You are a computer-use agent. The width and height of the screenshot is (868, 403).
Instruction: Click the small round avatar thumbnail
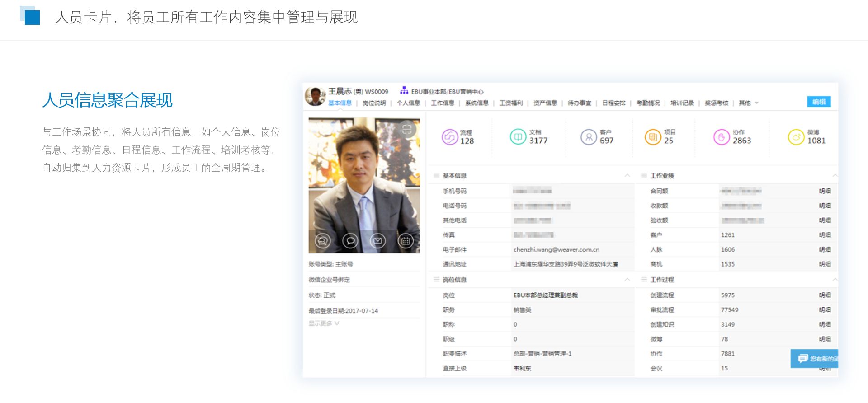click(x=315, y=96)
